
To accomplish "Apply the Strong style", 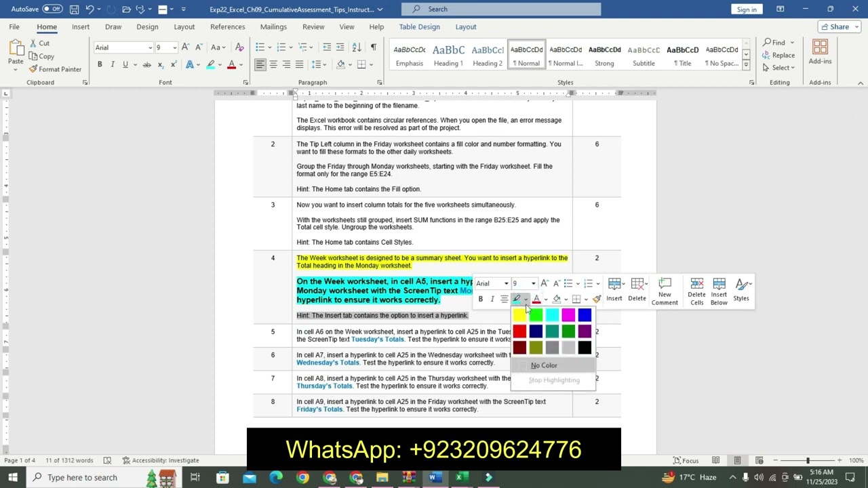I will coord(604,56).
